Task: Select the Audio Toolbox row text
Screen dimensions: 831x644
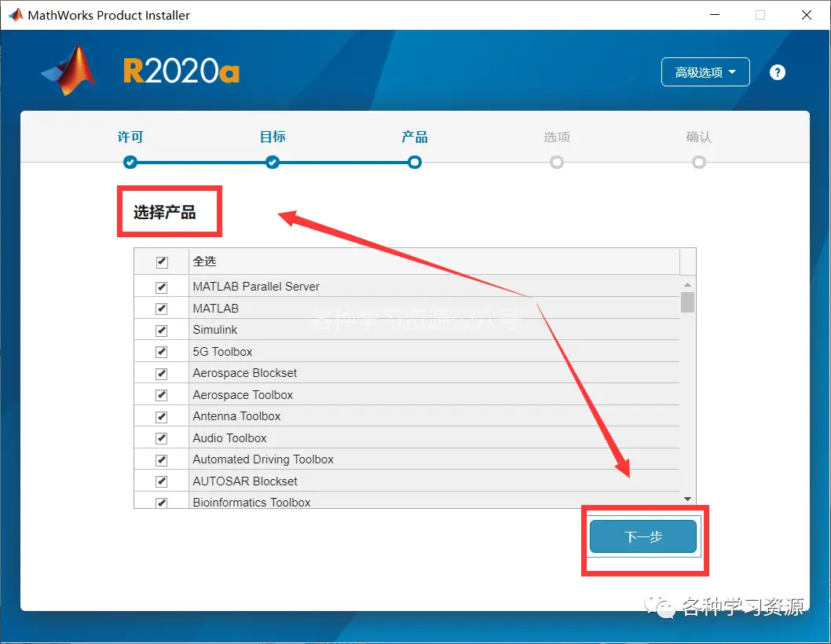Action: (x=229, y=437)
